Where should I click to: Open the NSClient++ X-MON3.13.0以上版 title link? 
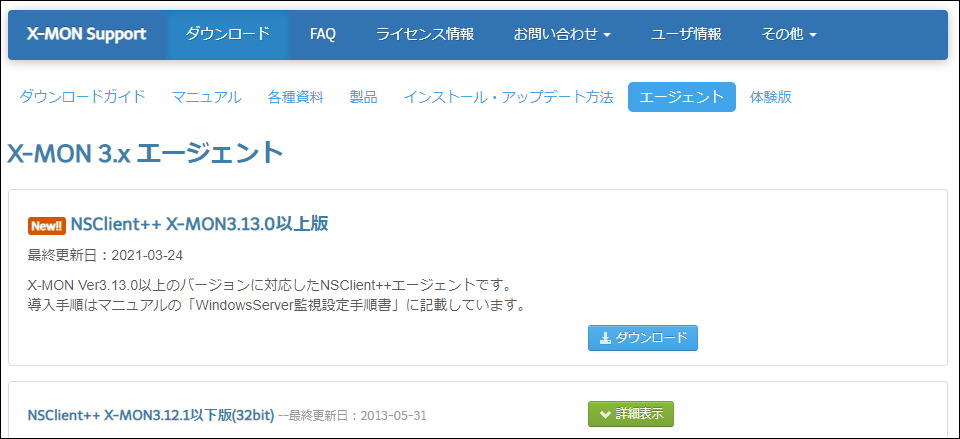[x=199, y=224]
